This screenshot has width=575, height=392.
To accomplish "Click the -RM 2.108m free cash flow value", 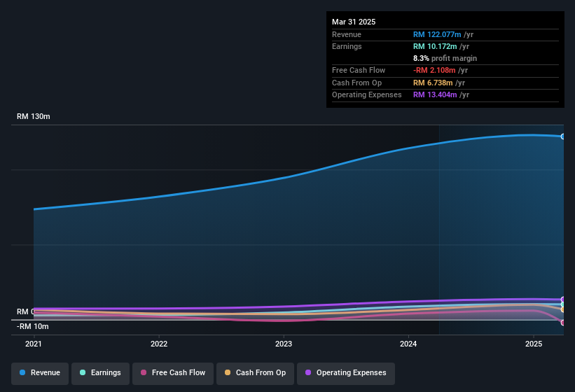I will (434, 70).
